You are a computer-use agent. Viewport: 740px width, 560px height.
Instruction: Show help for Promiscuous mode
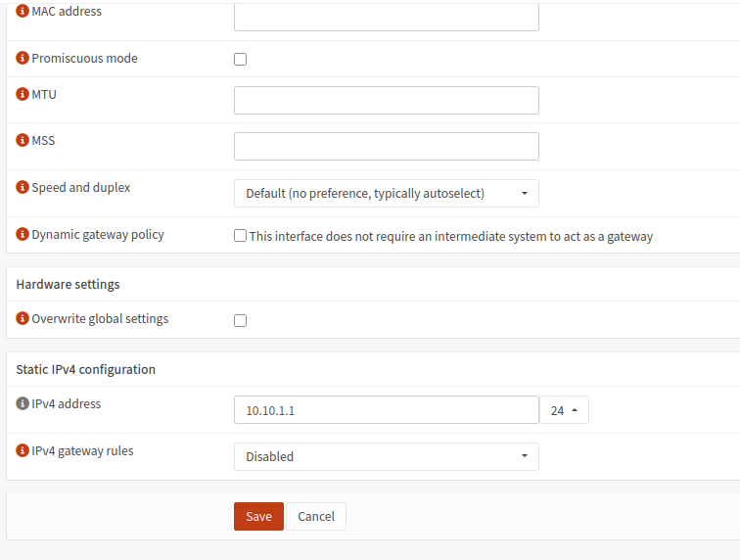[x=23, y=59]
